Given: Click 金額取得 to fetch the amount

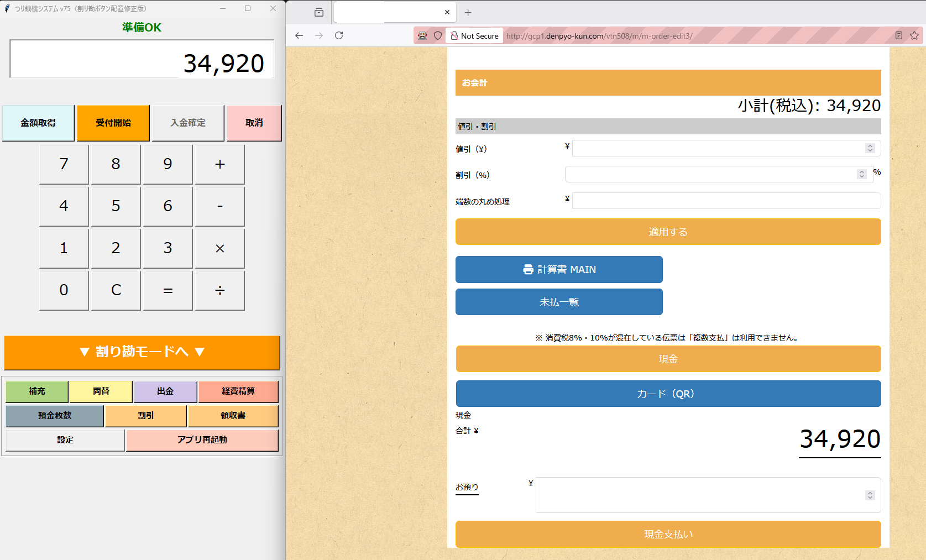Looking at the screenshot, I should click(38, 123).
